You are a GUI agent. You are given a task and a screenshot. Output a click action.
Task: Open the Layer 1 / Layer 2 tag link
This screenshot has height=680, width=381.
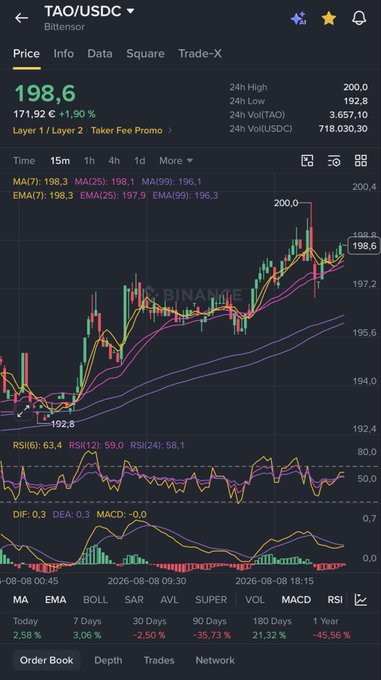[x=48, y=131]
